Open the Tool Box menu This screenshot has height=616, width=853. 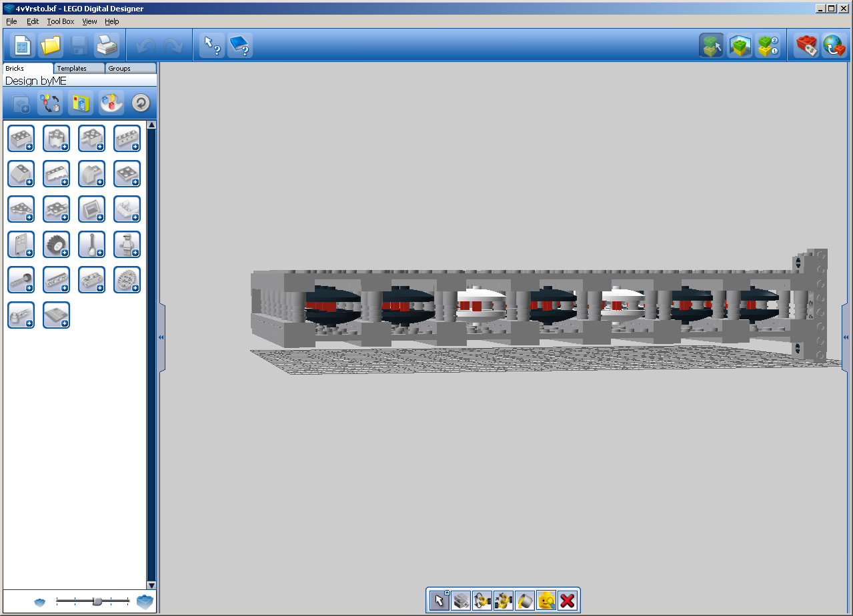(61, 21)
